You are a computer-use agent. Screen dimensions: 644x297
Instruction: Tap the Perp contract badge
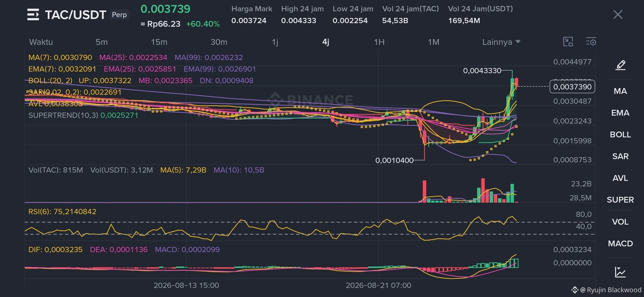[x=119, y=15]
